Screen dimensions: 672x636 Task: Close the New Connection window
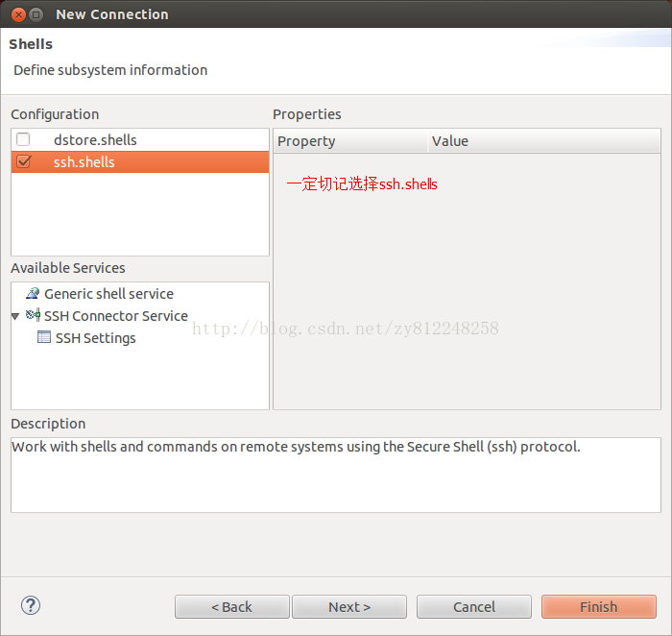tap(17, 14)
